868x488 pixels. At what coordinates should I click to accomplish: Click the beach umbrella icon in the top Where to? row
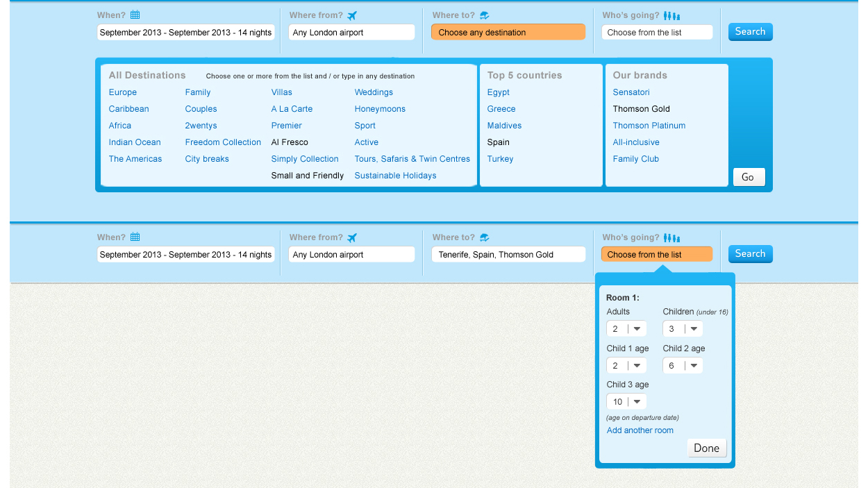pos(484,15)
